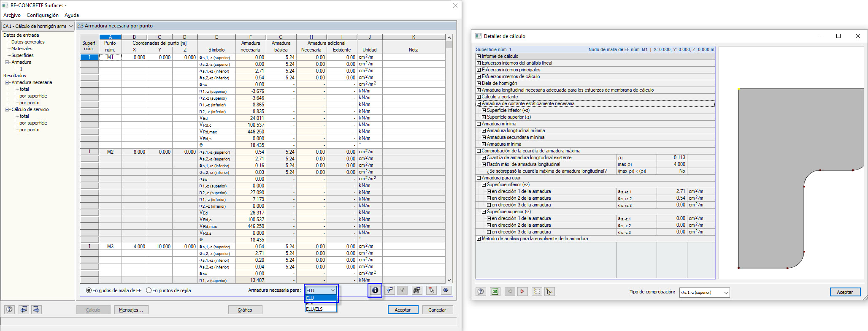Click the eye view mode icon
Screen dimensions: 868x331
pos(446,290)
